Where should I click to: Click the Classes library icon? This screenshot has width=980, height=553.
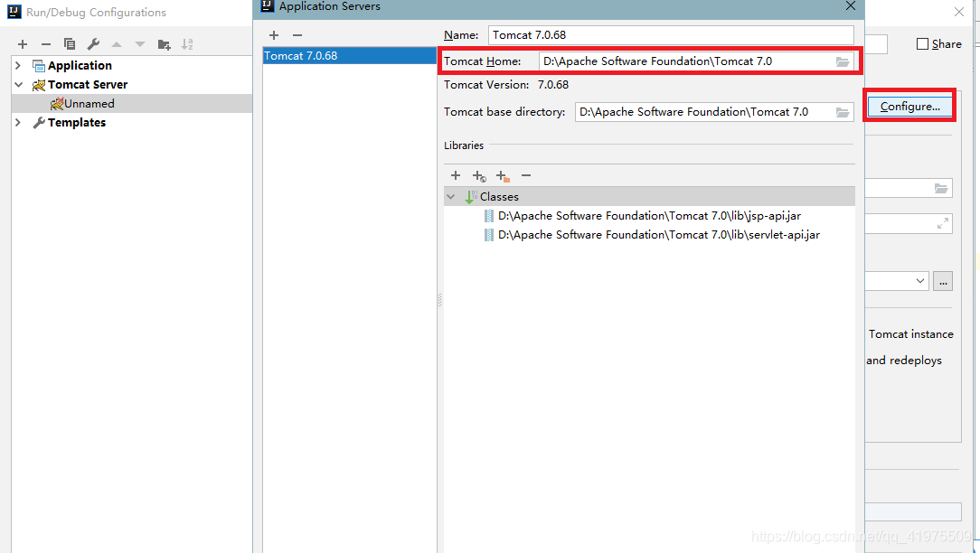tap(471, 197)
